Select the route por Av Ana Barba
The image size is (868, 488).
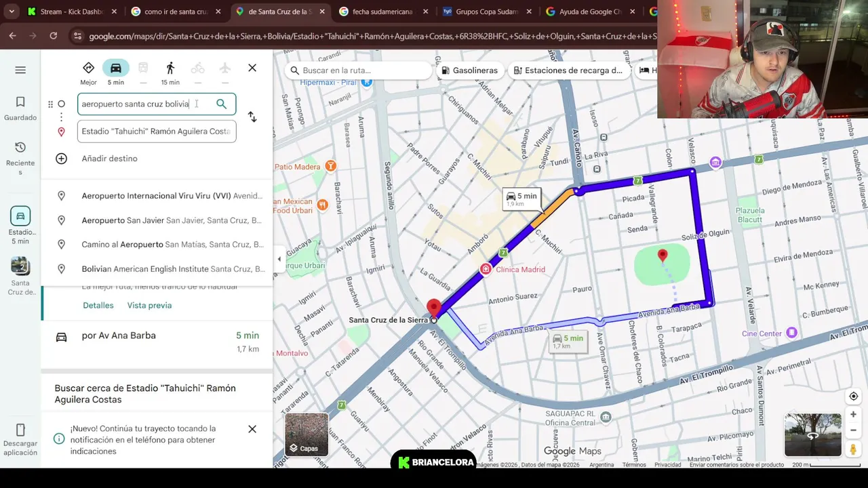click(x=157, y=342)
